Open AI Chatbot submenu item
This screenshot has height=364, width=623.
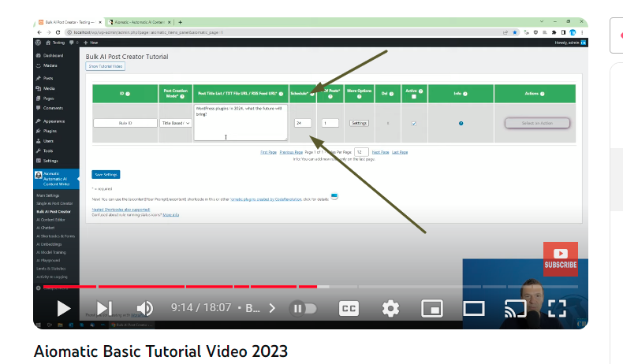45,228
